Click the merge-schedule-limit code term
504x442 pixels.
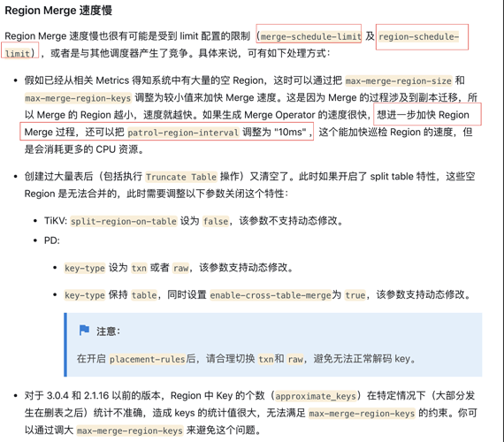311,36
